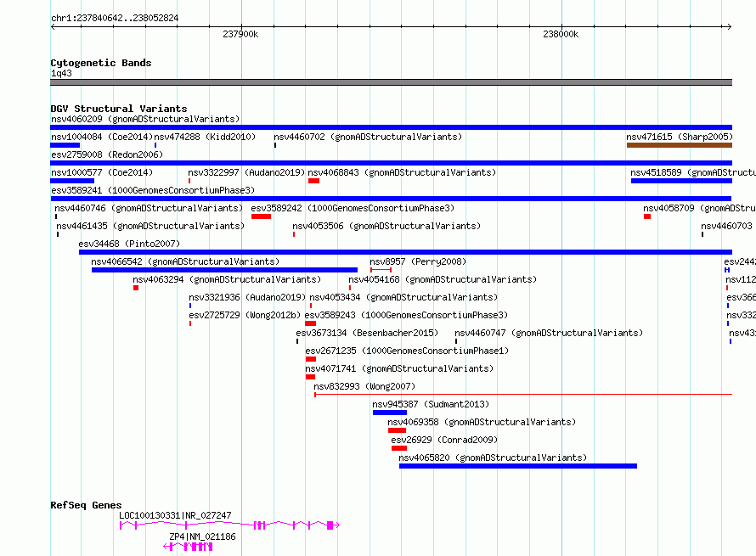This screenshot has width=756, height=556.
Task: Select the nsv1004084 (Coe2014) variant
Action: (102, 137)
